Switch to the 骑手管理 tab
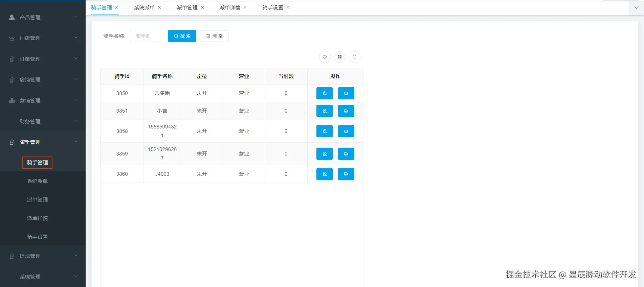This screenshot has height=287, width=644. [x=102, y=7]
